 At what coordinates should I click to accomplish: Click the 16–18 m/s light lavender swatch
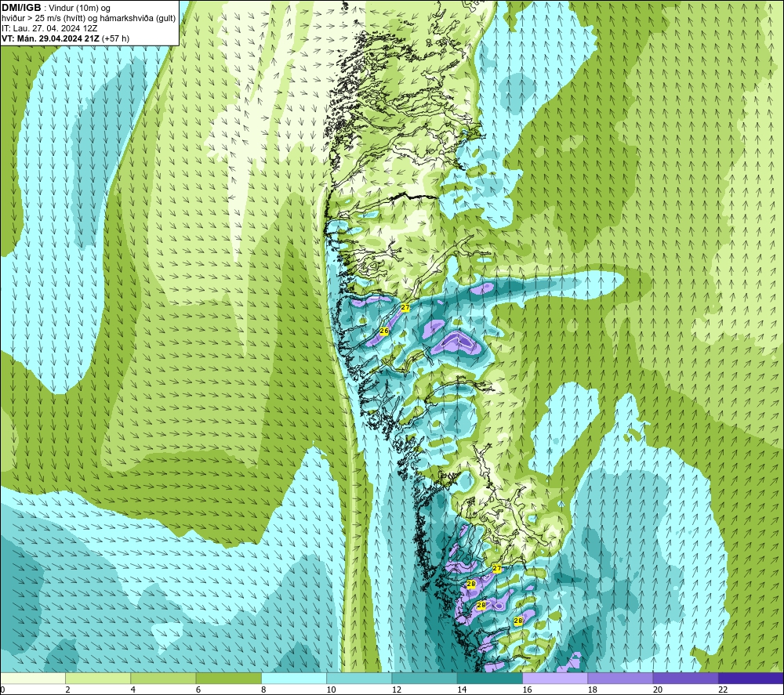555,678
